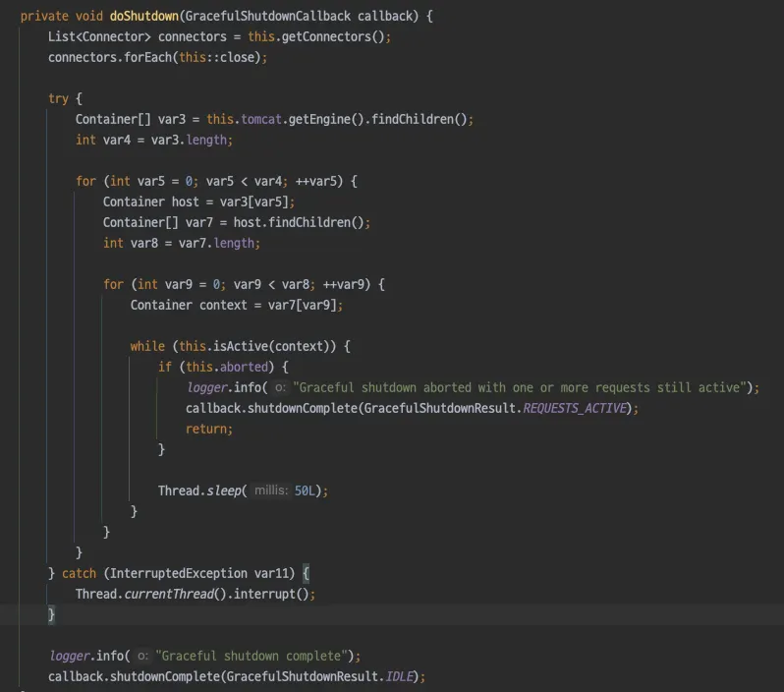
Task: Click var7.length expression
Action: click(216, 243)
